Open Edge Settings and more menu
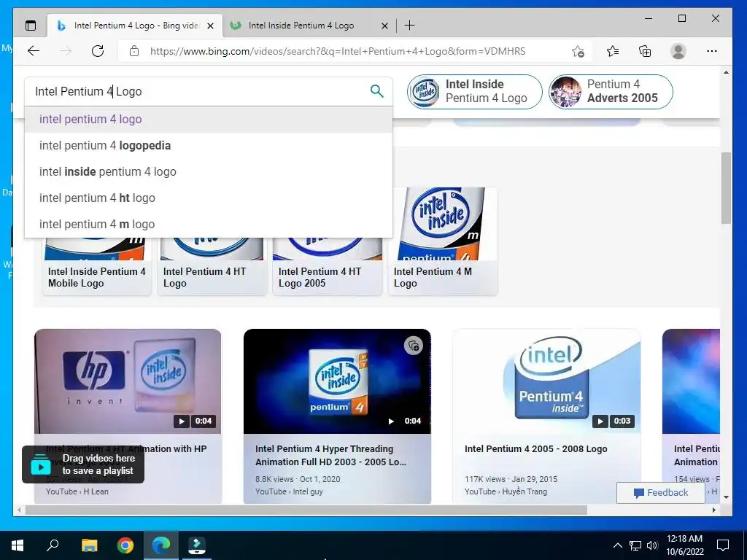 712,51
